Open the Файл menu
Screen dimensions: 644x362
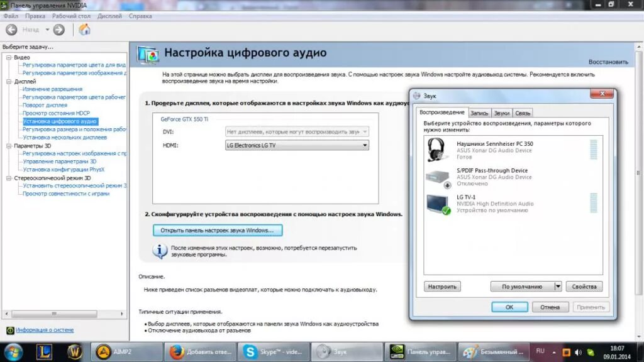tap(11, 16)
